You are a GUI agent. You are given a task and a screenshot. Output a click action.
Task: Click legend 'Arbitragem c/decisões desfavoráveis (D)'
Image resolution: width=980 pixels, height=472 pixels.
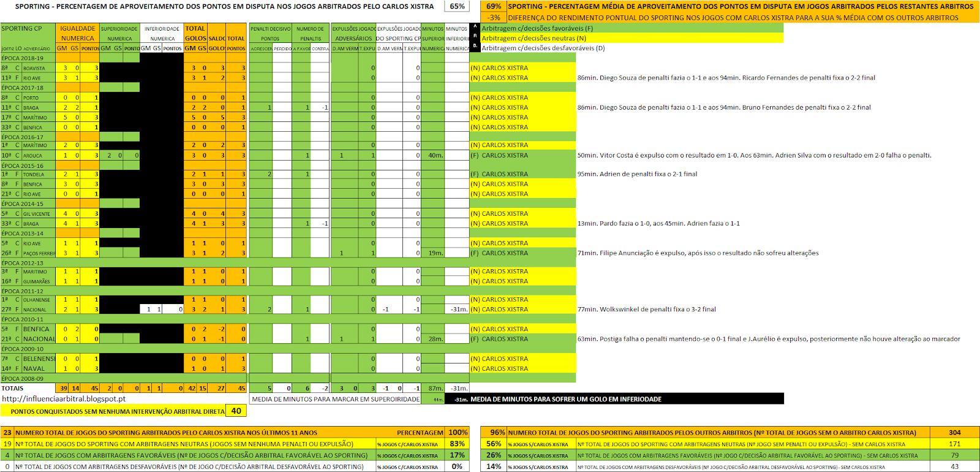pos(543,48)
